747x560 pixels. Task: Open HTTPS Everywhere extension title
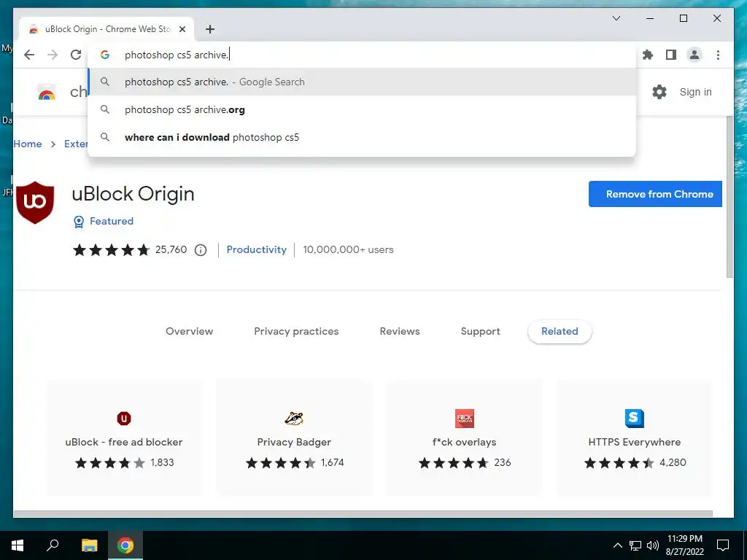click(x=635, y=442)
